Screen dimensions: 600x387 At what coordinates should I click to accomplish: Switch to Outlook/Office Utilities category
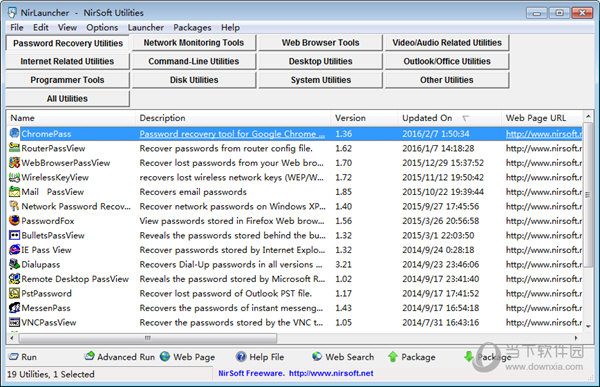[447, 61]
